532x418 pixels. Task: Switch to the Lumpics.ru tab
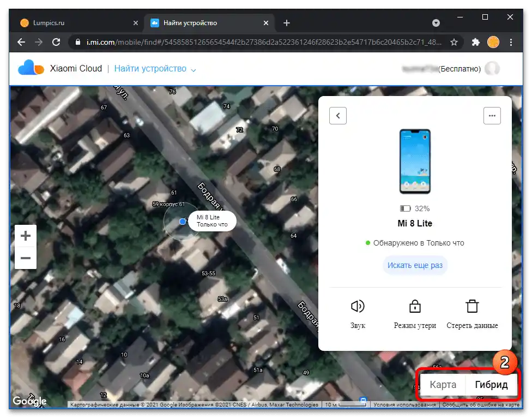pos(79,23)
